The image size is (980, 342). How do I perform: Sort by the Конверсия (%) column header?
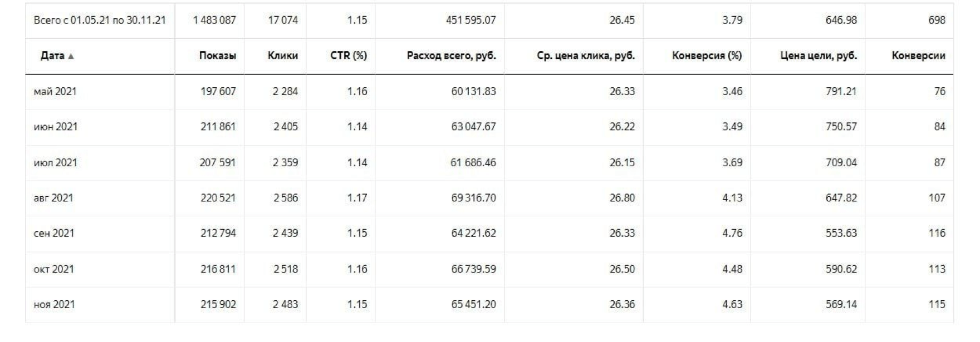tap(707, 56)
